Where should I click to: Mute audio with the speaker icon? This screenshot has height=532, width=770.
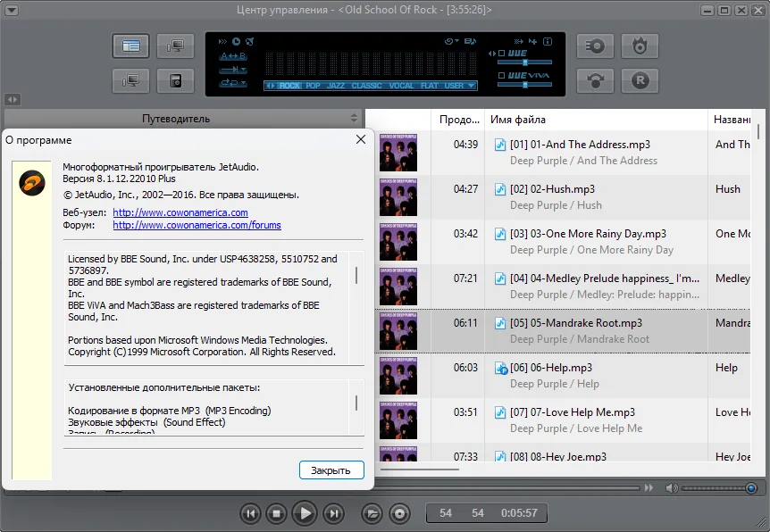click(x=672, y=488)
